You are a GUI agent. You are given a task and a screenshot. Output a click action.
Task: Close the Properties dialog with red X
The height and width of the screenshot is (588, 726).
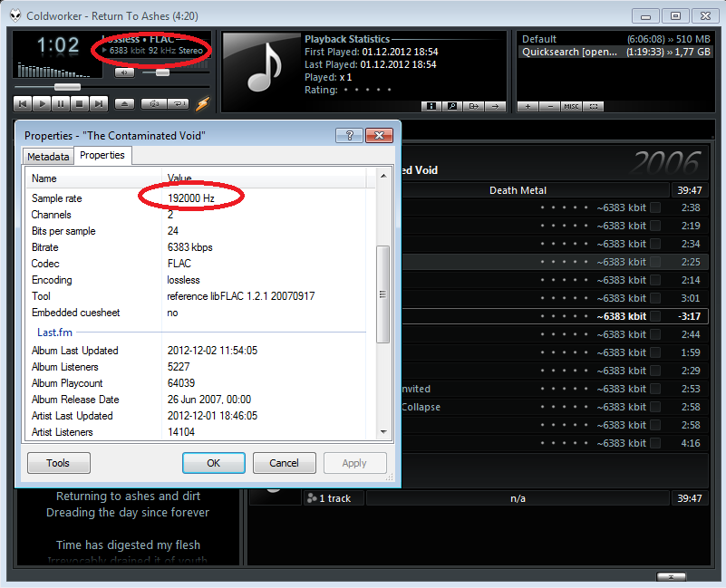point(379,135)
